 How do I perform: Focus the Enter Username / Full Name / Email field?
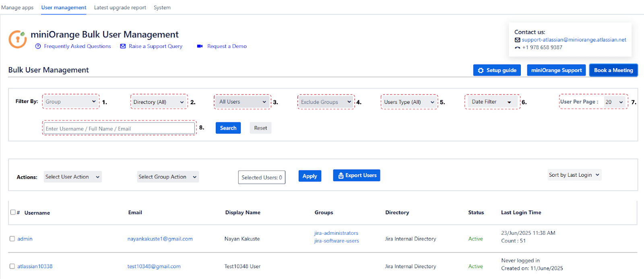tap(120, 128)
